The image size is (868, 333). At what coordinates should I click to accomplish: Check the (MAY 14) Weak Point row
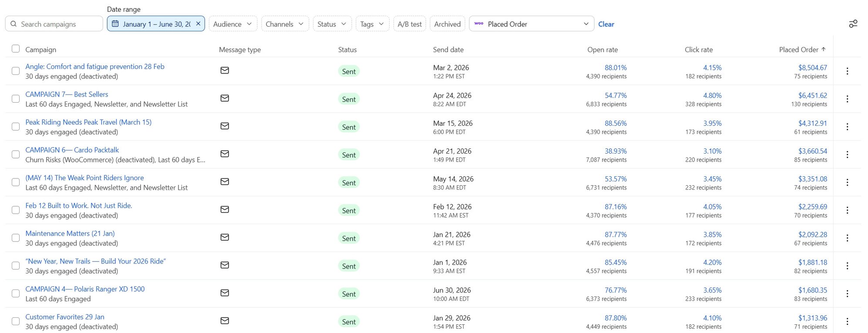coord(16,182)
